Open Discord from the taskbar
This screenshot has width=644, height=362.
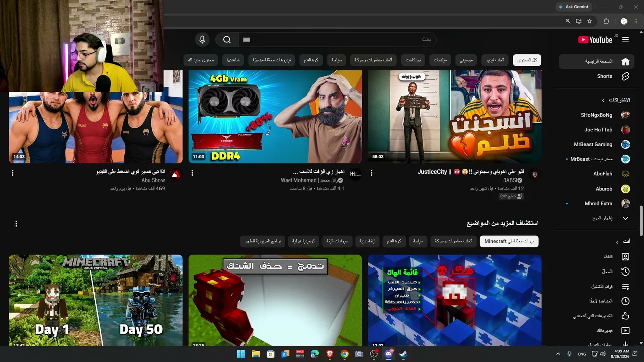coord(388,354)
